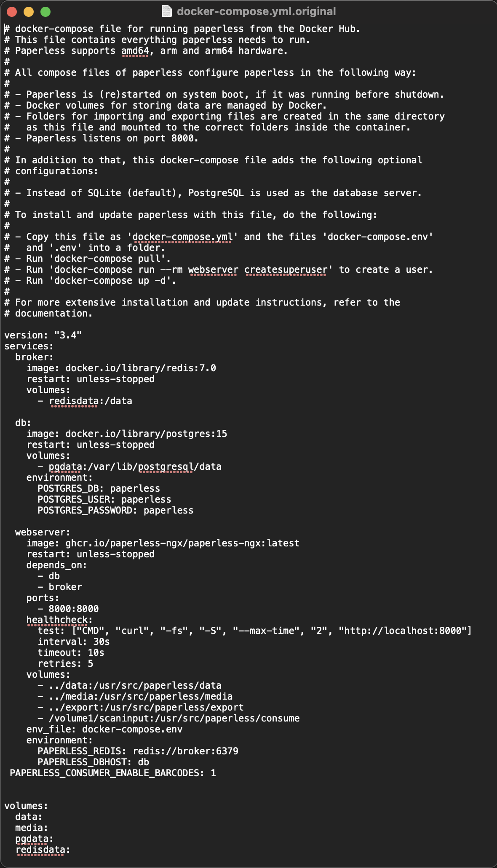Screen dimensions: 497x868
Task: Click the /volume1/scaninput consume volume line
Action: 168,719
